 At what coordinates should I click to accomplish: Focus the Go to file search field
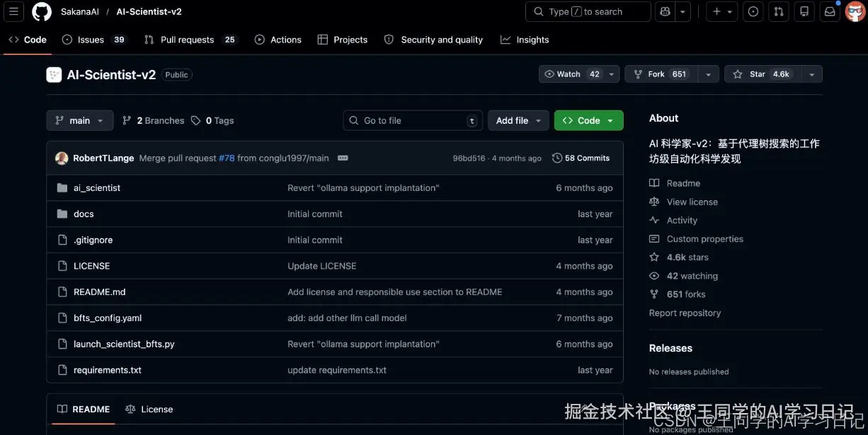413,121
